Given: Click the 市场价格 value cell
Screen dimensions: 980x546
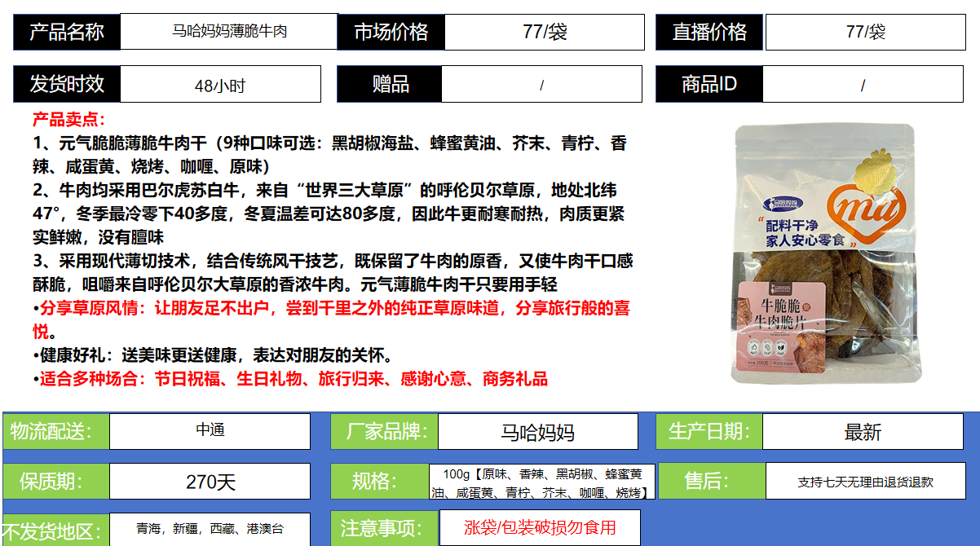Looking at the screenshot, I should [x=544, y=32].
